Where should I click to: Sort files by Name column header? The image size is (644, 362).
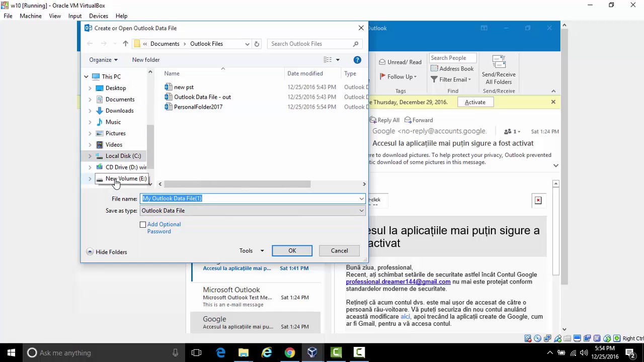[172, 73]
